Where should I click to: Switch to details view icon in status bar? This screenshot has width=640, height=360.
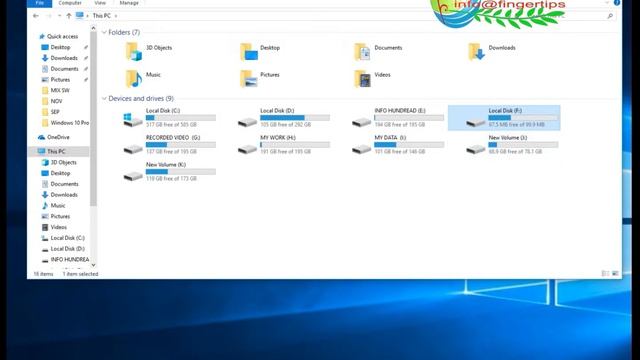tap(605, 273)
